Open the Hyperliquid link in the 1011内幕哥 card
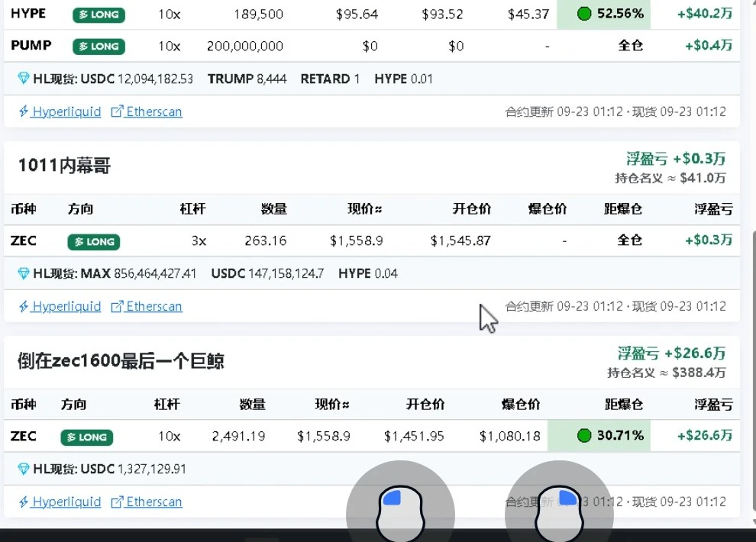Screen dimensions: 756x542 point(60,306)
